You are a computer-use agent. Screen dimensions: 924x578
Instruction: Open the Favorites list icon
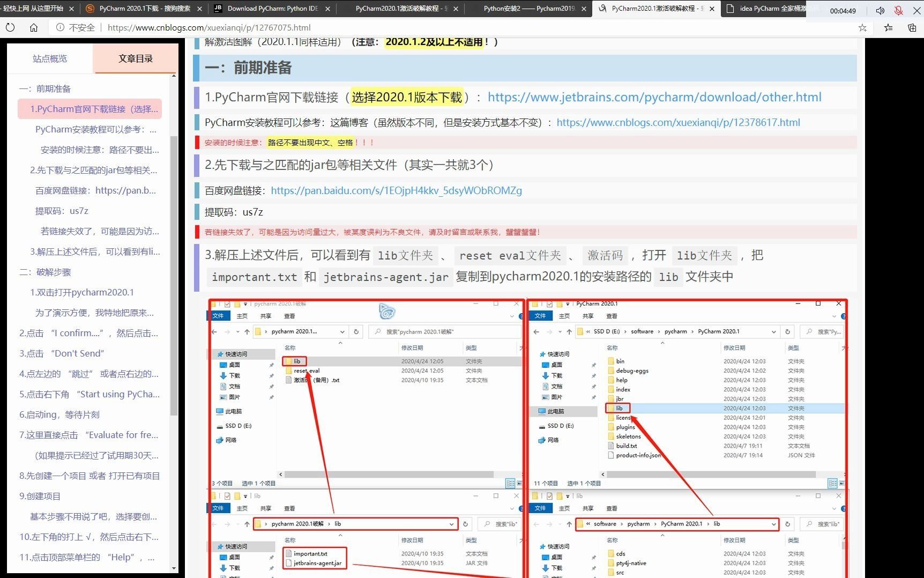coord(887,27)
